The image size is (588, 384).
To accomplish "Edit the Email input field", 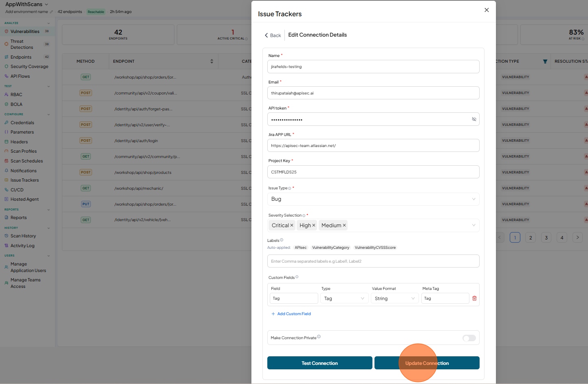I will pyautogui.click(x=373, y=93).
